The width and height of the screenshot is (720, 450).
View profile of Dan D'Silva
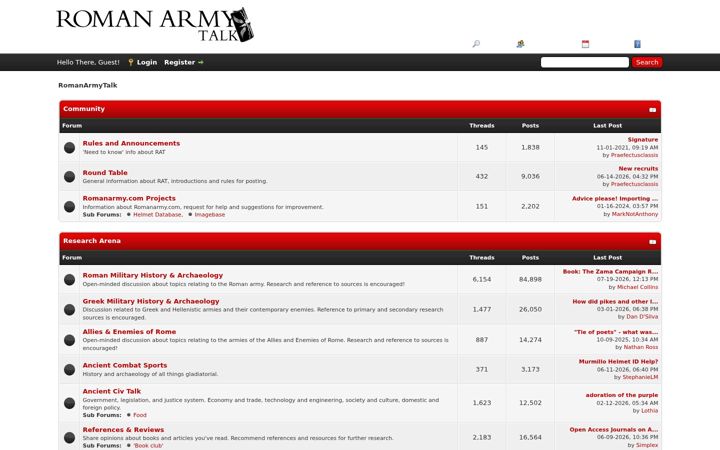coord(642,317)
